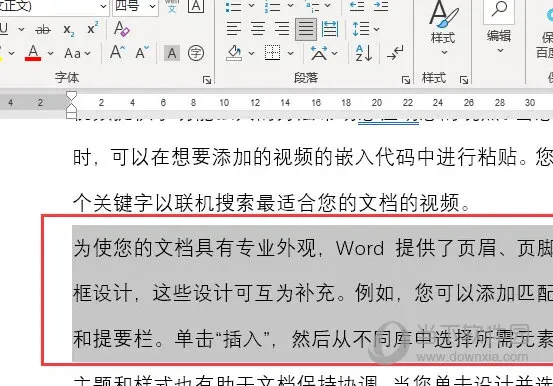Viewport: 553px width, 386px height.
Task: Open the font color dropdown arrow
Action: tap(50, 54)
